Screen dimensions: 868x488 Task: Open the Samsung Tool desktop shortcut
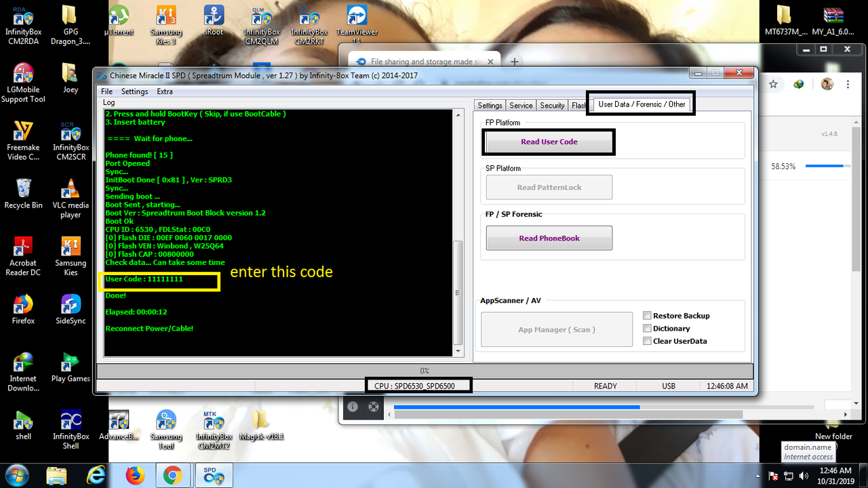[166, 430]
